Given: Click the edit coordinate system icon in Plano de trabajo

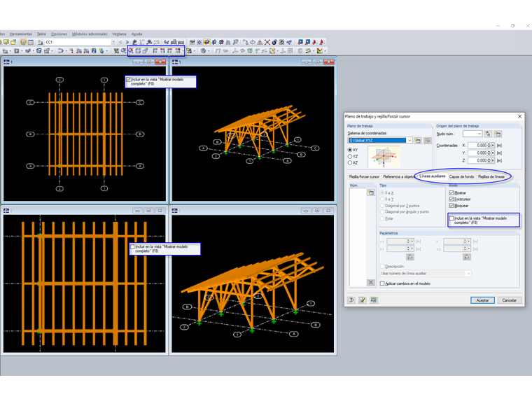Looking at the screenshot, I should coord(427,141).
